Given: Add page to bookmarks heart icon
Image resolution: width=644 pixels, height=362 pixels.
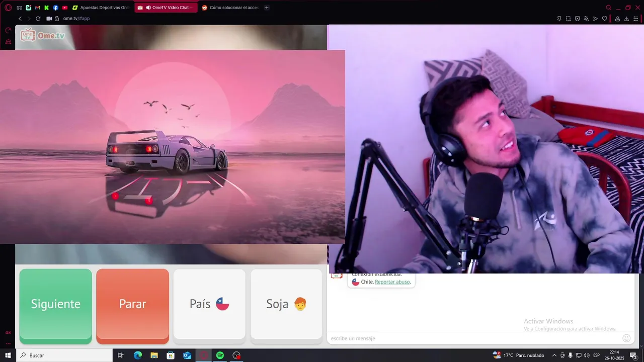Looking at the screenshot, I should click(x=605, y=19).
